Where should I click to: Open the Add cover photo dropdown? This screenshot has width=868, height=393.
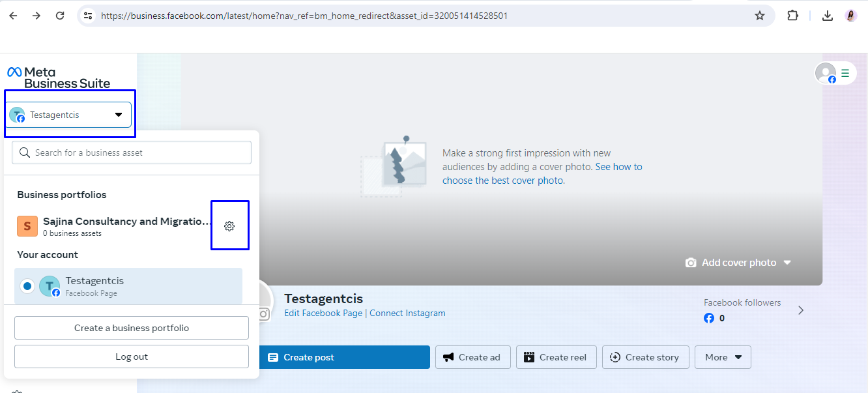738,263
